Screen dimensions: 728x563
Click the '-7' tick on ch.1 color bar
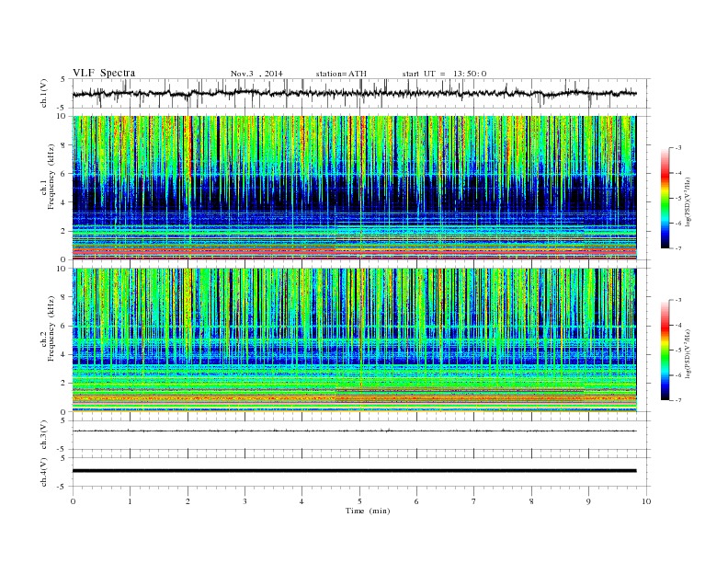click(x=677, y=248)
